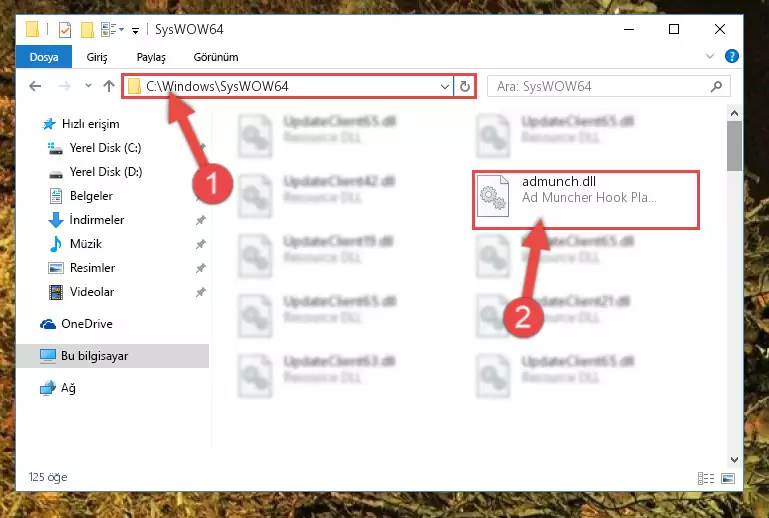Refresh the SysWOW64 folder view
The width and height of the screenshot is (769, 518).
(x=464, y=87)
